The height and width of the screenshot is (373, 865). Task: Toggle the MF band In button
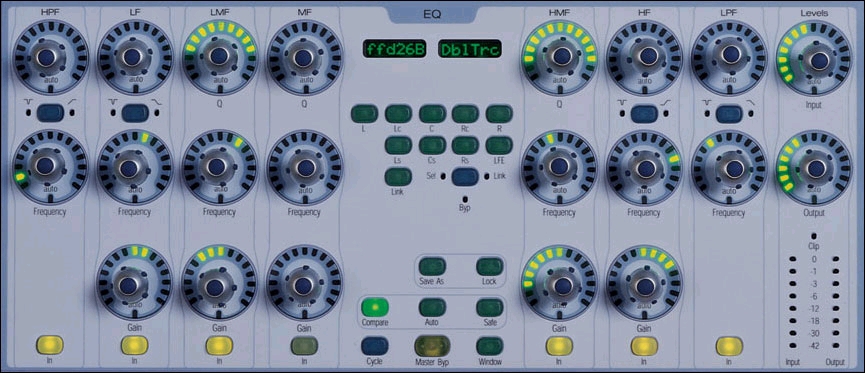click(305, 345)
